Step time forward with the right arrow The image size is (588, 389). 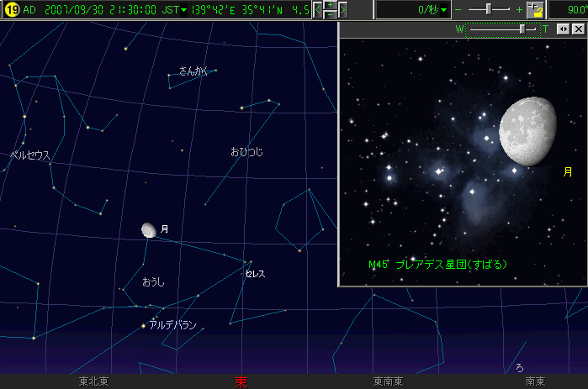[x=343, y=10]
